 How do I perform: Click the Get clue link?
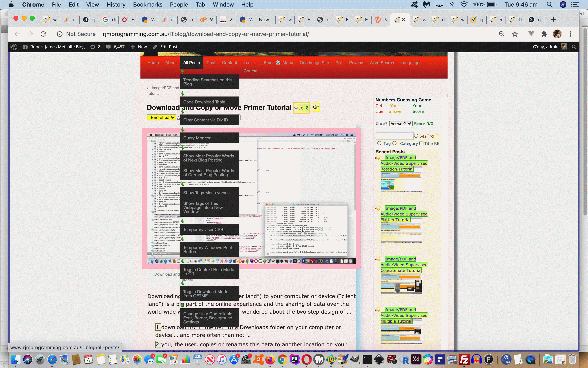pyautogui.click(x=379, y=109)
